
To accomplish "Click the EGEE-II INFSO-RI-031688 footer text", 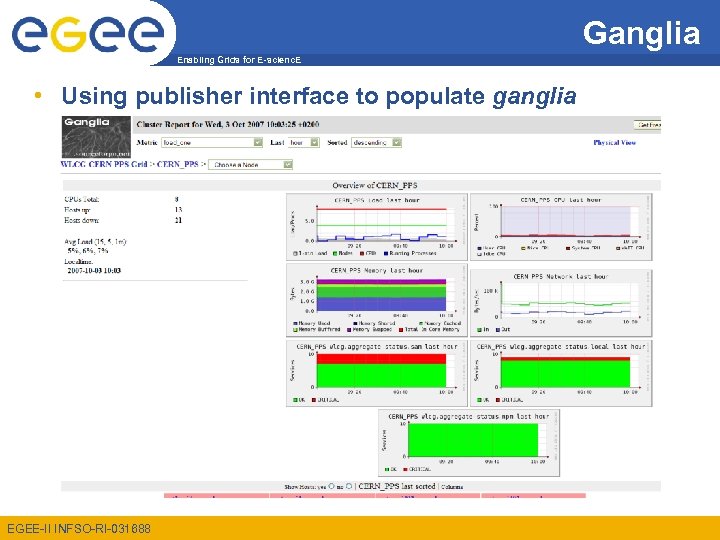I will click(79, 529).
